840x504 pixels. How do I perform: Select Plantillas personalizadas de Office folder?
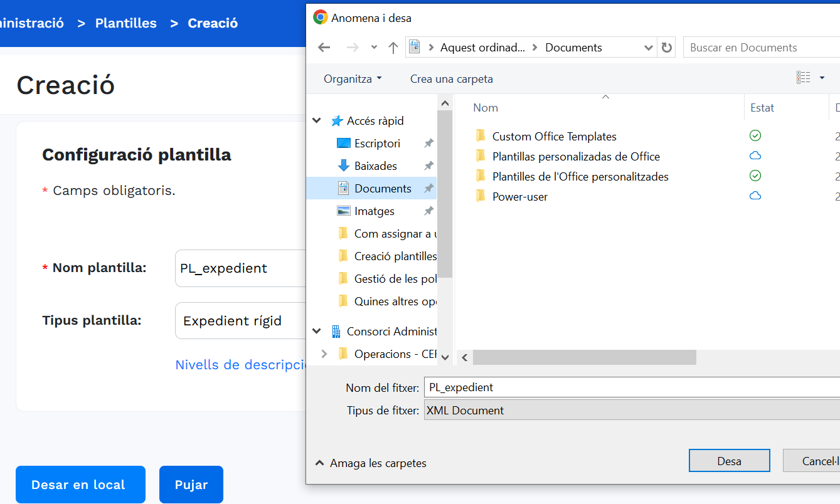point(576,157)
